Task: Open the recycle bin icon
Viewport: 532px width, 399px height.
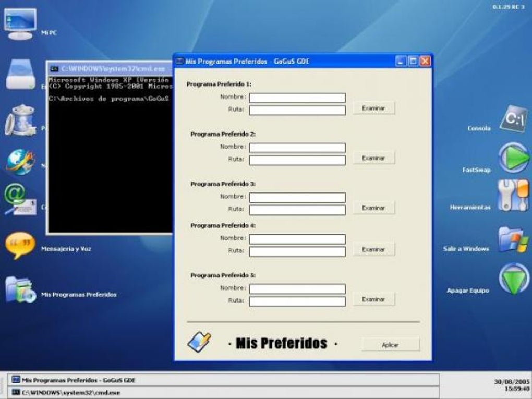Action: coord(20,120)
